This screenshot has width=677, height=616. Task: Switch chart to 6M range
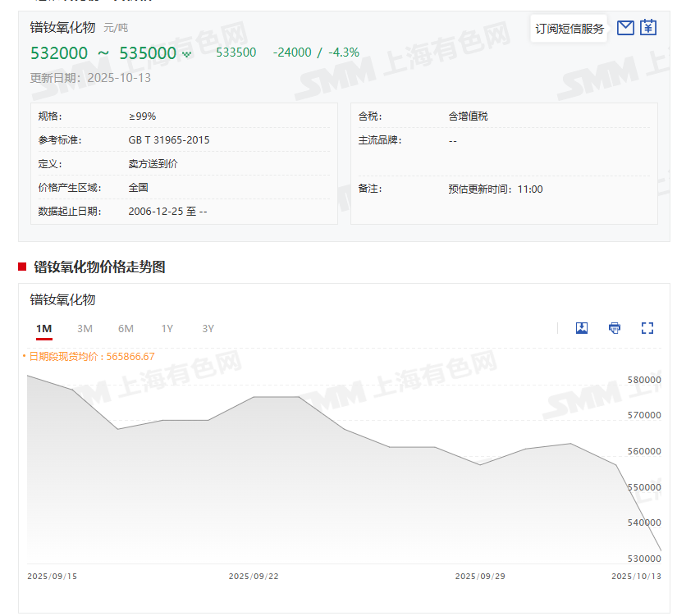pyautogui.click(x=126, y=329)
